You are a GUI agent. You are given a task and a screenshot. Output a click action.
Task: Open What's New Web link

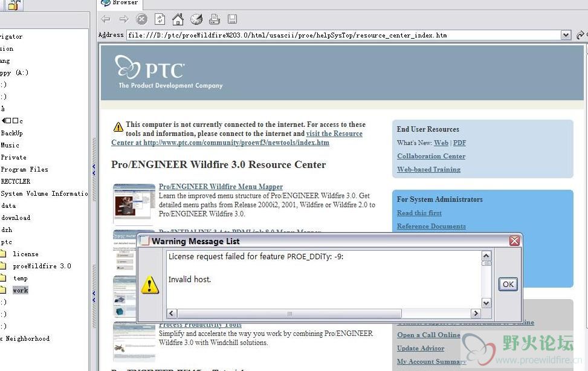pos(441,143)
